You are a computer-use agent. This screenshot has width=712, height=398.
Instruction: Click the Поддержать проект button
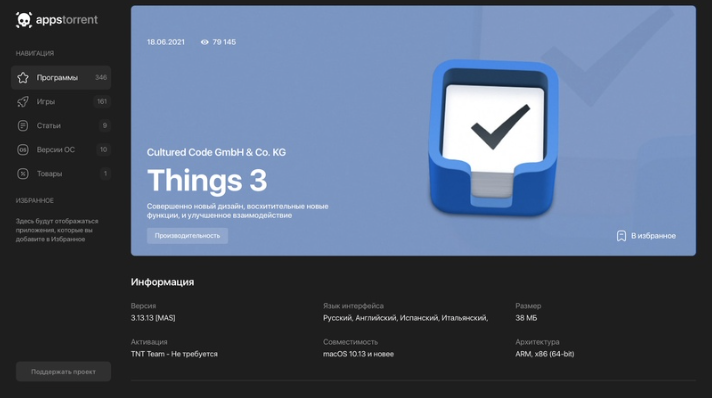pos(64,372)
